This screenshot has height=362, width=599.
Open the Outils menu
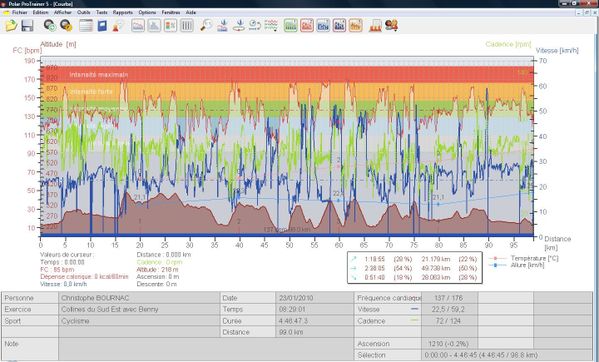(84, 12)
